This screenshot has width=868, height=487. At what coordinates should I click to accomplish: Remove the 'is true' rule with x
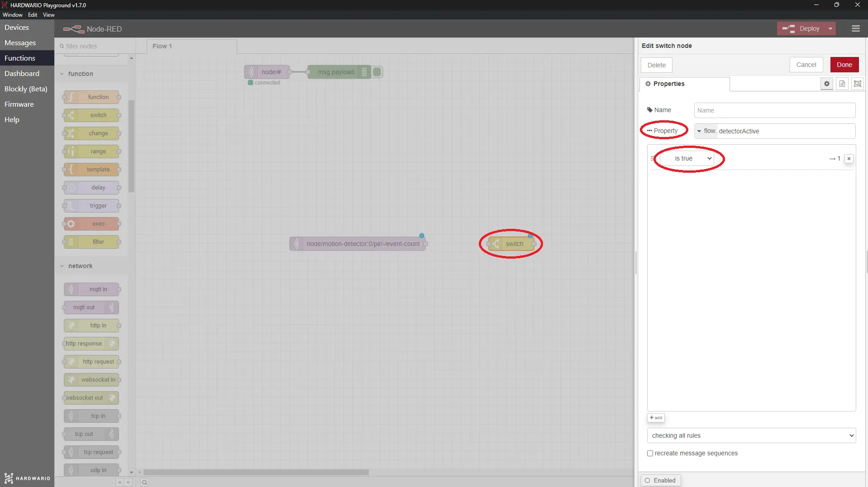[x=849, y=159]
